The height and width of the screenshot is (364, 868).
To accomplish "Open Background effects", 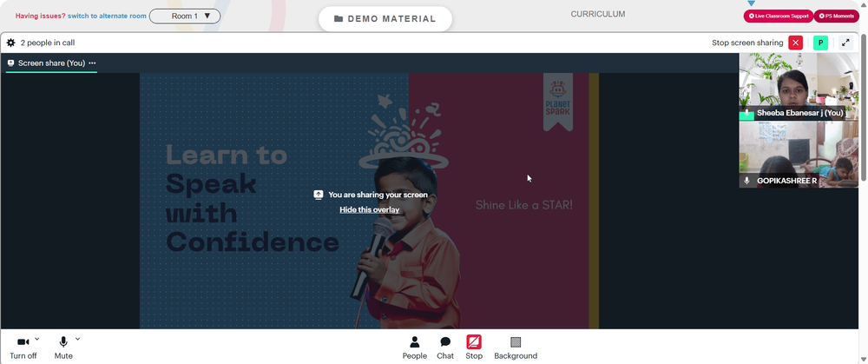I will click(x=516, y=348).
